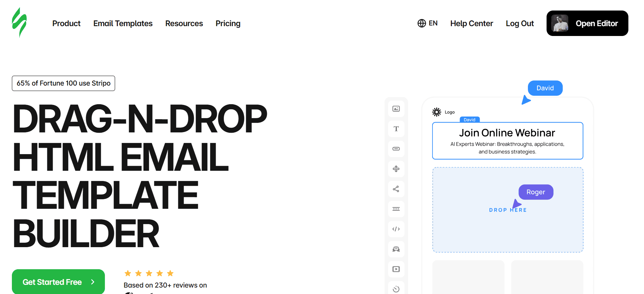The height and width of the screenshot is (294, 644).
Task: Click the Logo label in email preview
Action: (x=450, y=112)
